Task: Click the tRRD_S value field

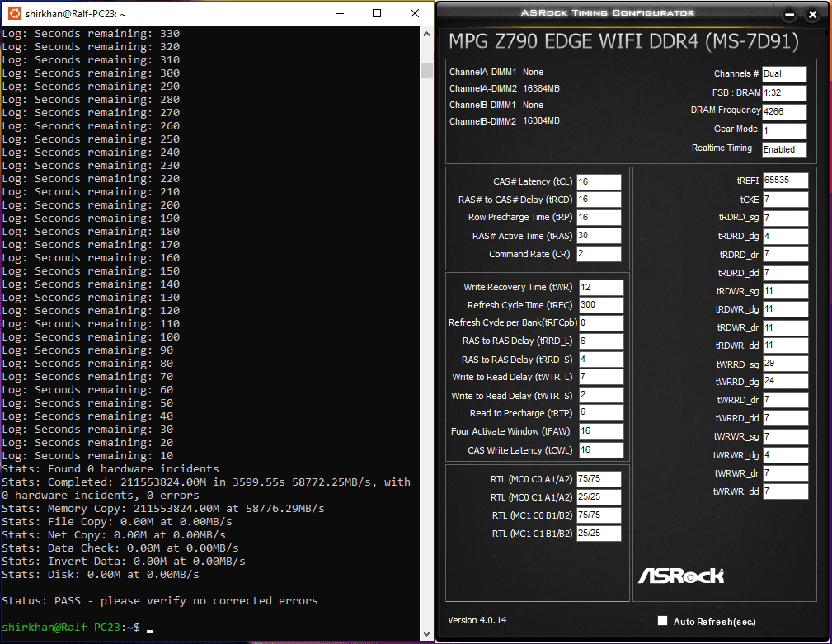Action: pyautogui.click(x=601, y=360)
